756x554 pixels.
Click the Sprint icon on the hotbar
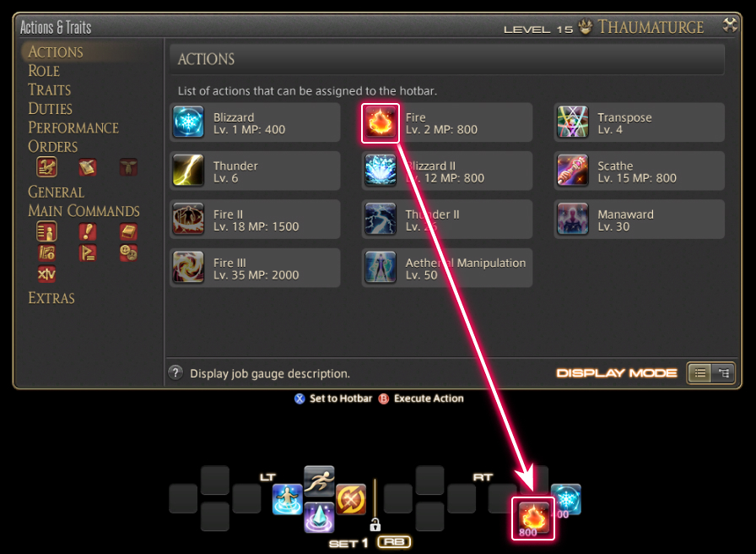coord(319,481)
